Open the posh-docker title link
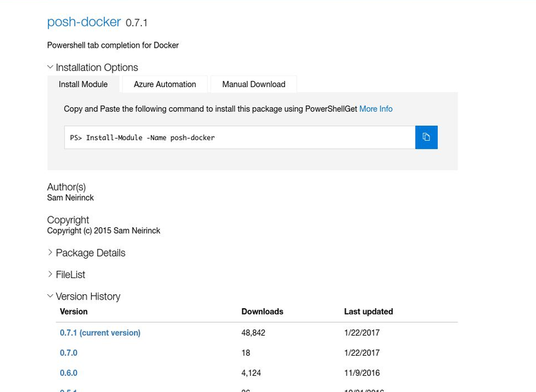 click(84, 22)
